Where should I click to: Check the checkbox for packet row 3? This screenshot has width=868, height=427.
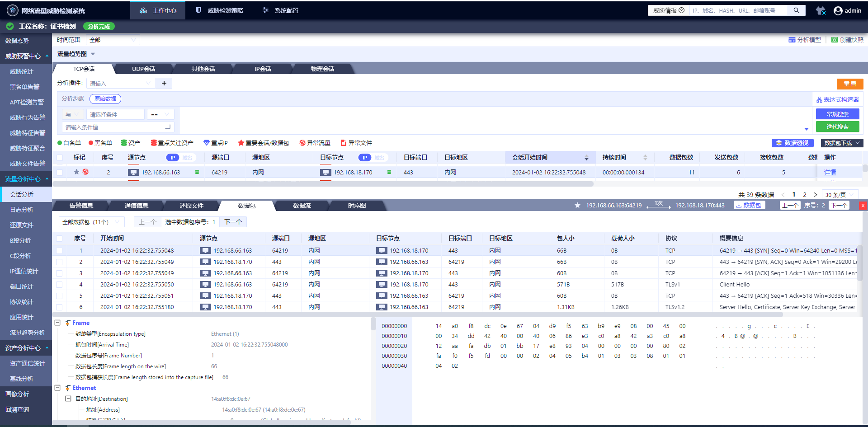[59, 273]
